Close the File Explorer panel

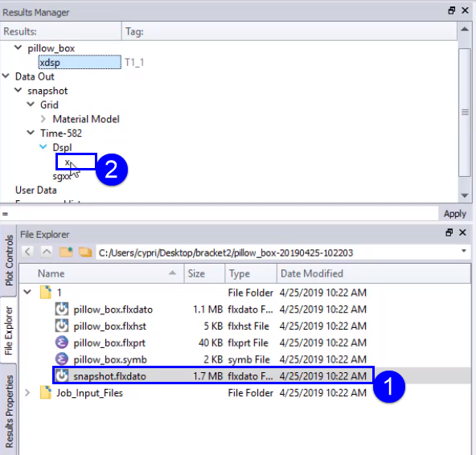coord(462,232)
